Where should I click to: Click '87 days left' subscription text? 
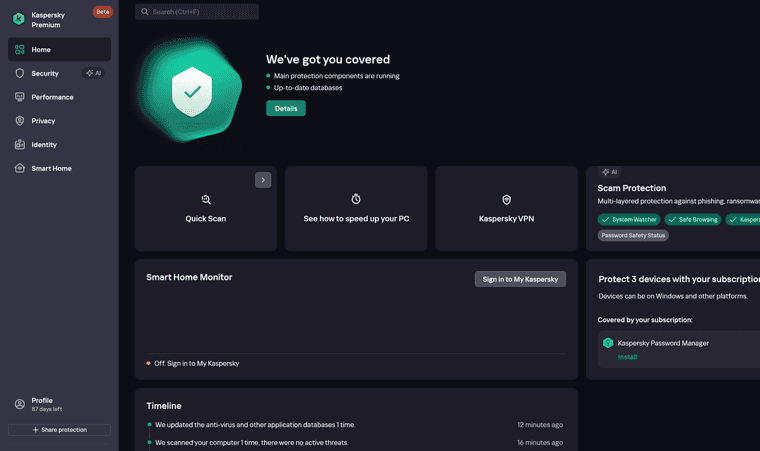click(x=47, y=409)
